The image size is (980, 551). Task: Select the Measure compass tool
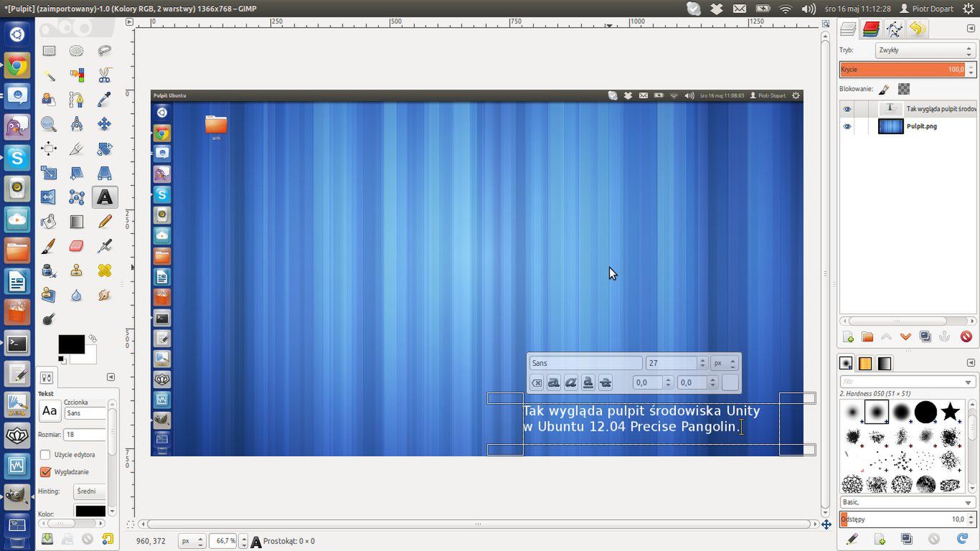click(x=77, y=124)
